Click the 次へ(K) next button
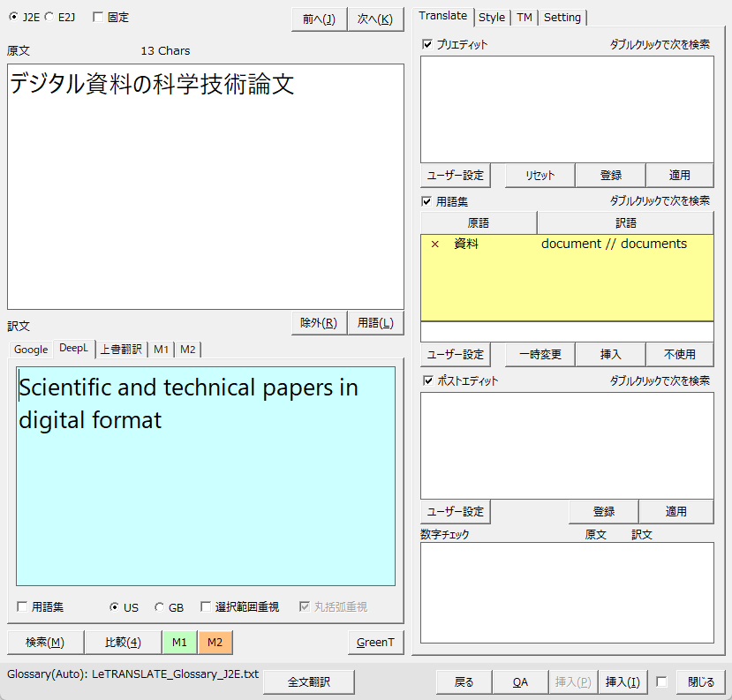732x700 pixels. 375,19
